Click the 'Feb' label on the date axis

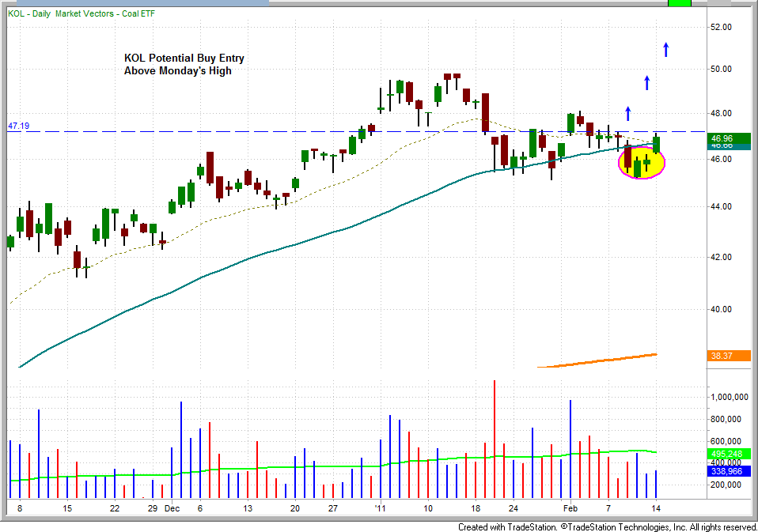click(570, 508)
